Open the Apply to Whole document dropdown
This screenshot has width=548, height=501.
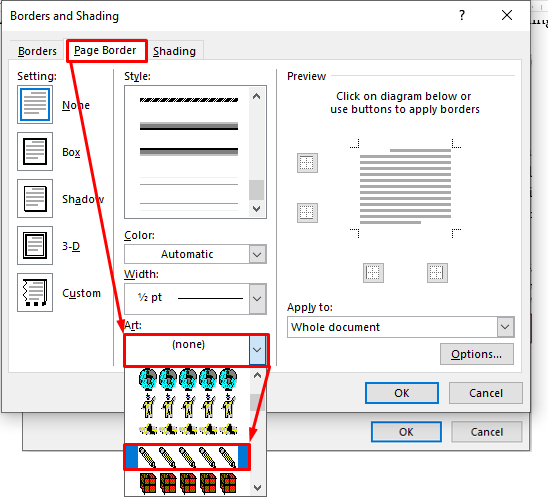point(401,327)
